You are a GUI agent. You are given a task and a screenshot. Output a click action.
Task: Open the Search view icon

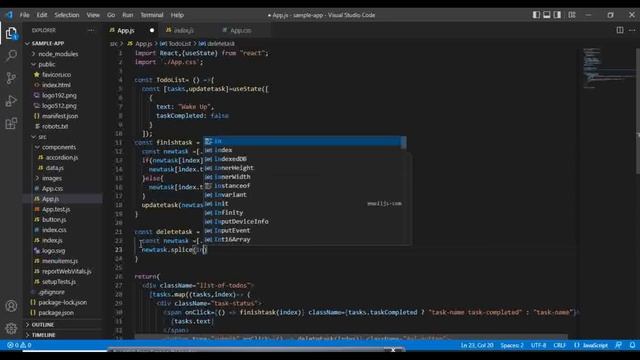tap(11, 55)
